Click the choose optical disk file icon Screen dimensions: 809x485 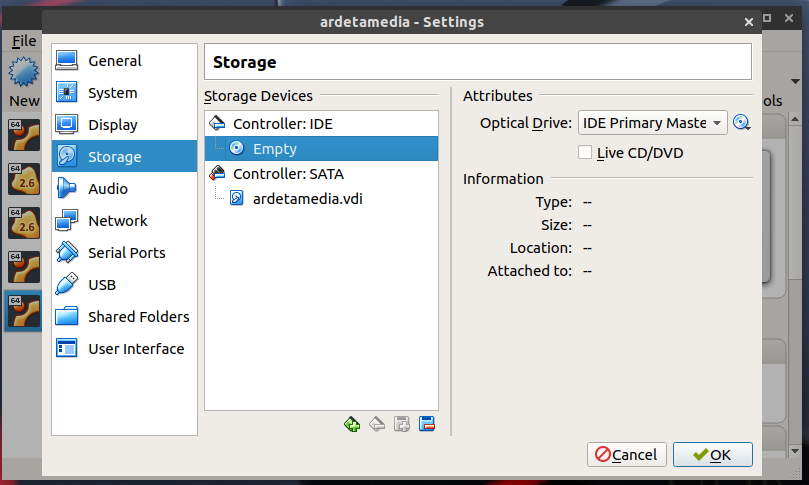[x=741, y=123]
